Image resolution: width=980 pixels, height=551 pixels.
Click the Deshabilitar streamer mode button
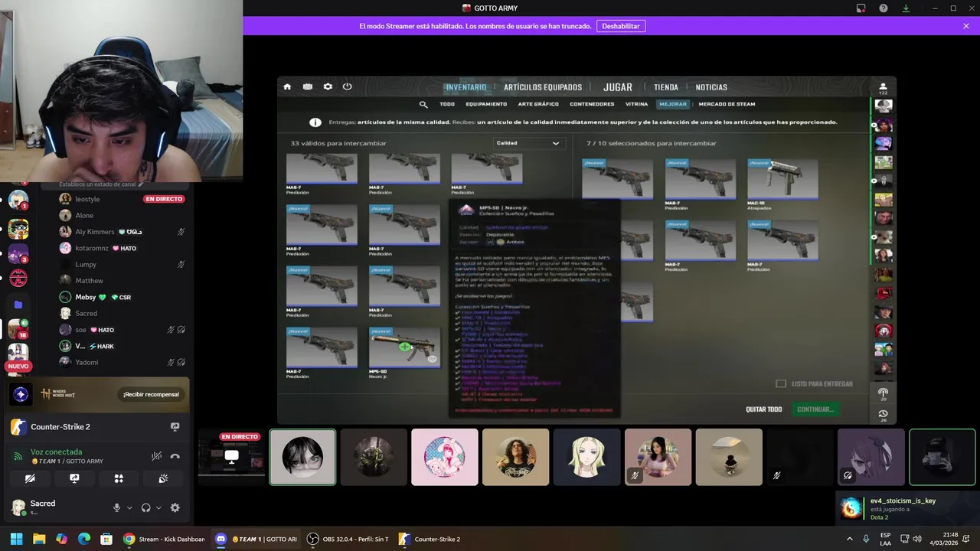pyautogui.click(x=621, y=26)
